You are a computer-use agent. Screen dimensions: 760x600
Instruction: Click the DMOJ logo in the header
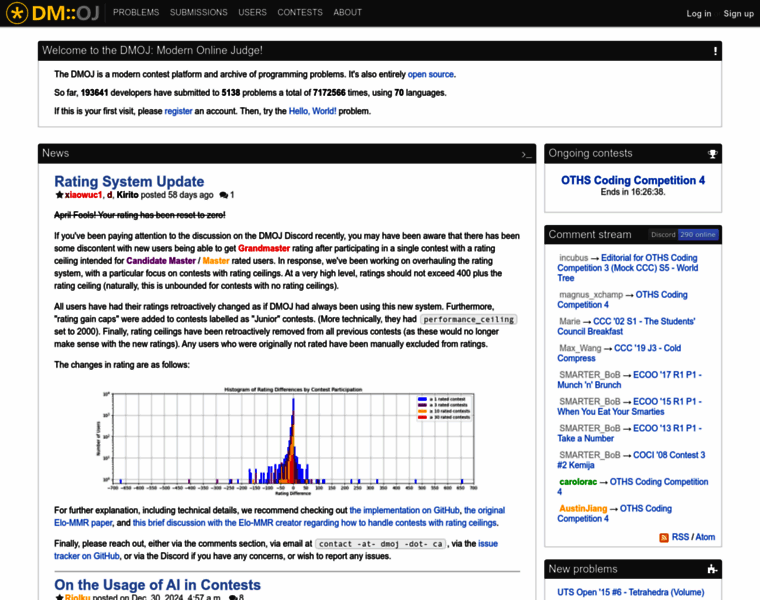[x=52, y=13]
